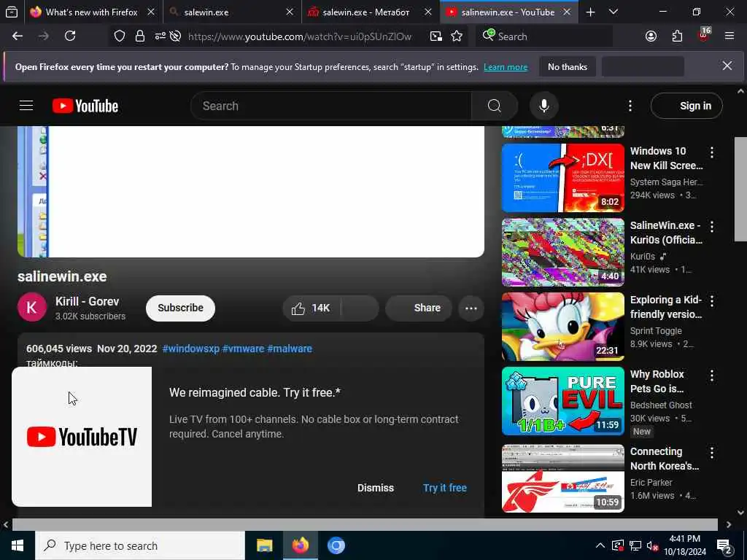This screenshot has height=560, width=747.
Task: Click the URL address field
Action: pos(300,36)
